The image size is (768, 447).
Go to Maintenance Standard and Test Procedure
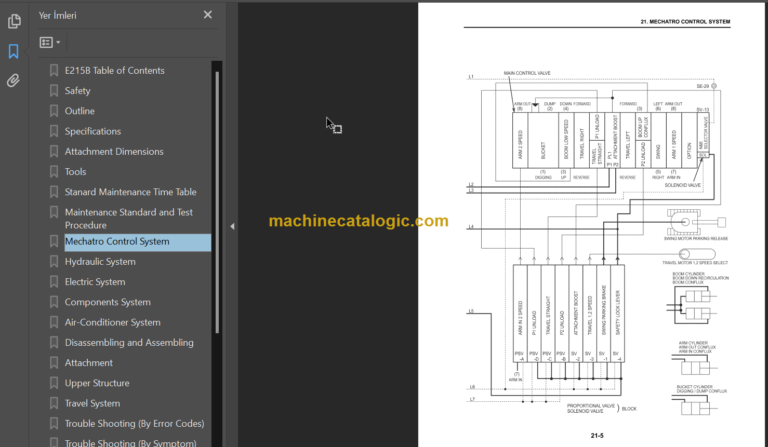(x=129, y=218)
